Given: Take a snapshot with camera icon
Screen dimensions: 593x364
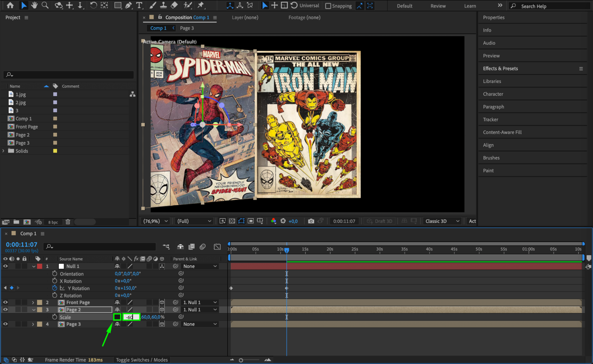Looking at the screenshot, I should 311,221.
